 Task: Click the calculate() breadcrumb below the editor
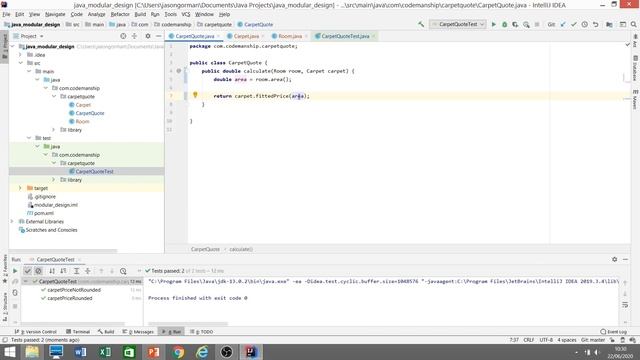(241, 249)
